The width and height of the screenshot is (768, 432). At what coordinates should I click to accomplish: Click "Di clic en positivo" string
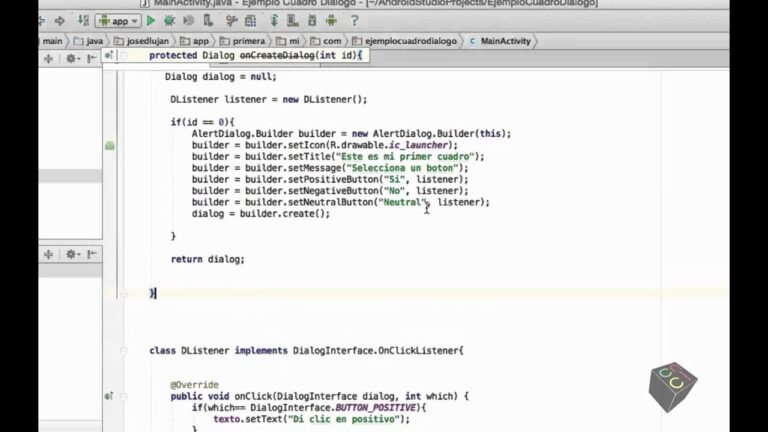344,419
